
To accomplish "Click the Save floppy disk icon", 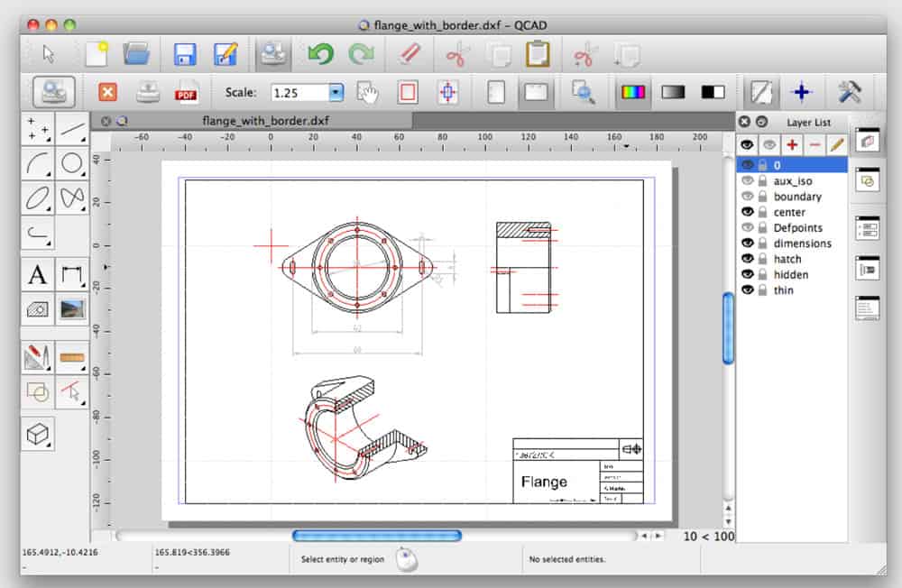I will coord(186,53).
